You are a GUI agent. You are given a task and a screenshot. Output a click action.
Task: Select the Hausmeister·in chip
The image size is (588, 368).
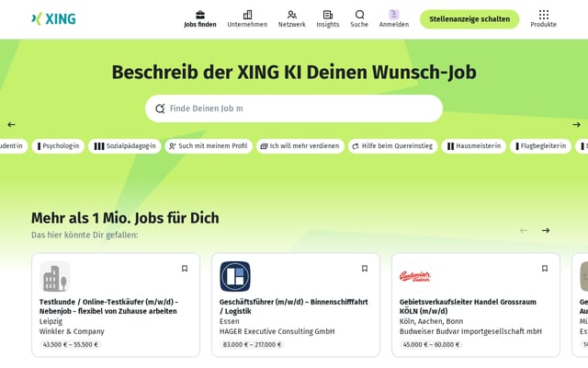point(474,146)
